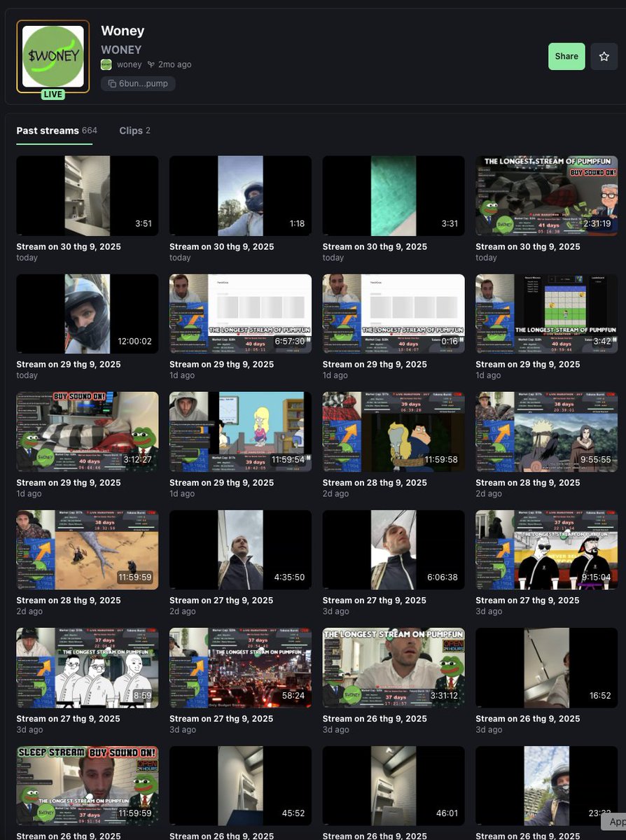Viewport: 626px width, 840px height.
Task: Open the 4:35:50 stream thumbnail
Action: coord(240,549)
